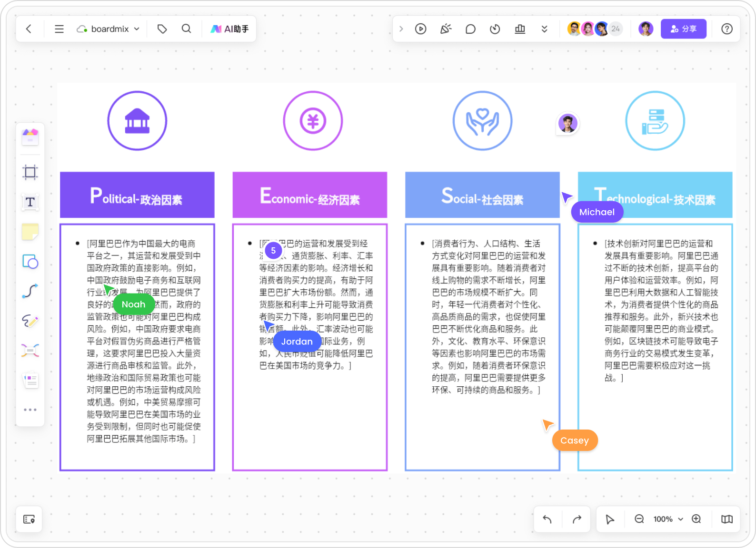This screenshot has height=548, width=756.
Task: Select the pointer cursor mode
Action: click(610, 519)
